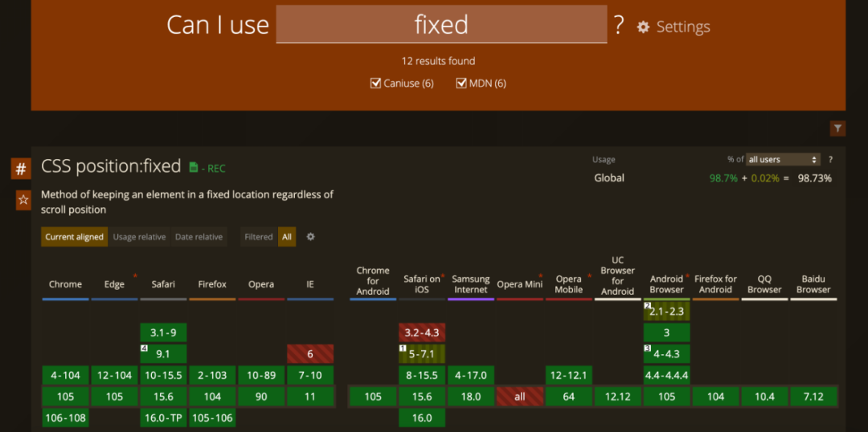
Task: Select Safari 16.0-TP cell
Action: coord(163,418)
